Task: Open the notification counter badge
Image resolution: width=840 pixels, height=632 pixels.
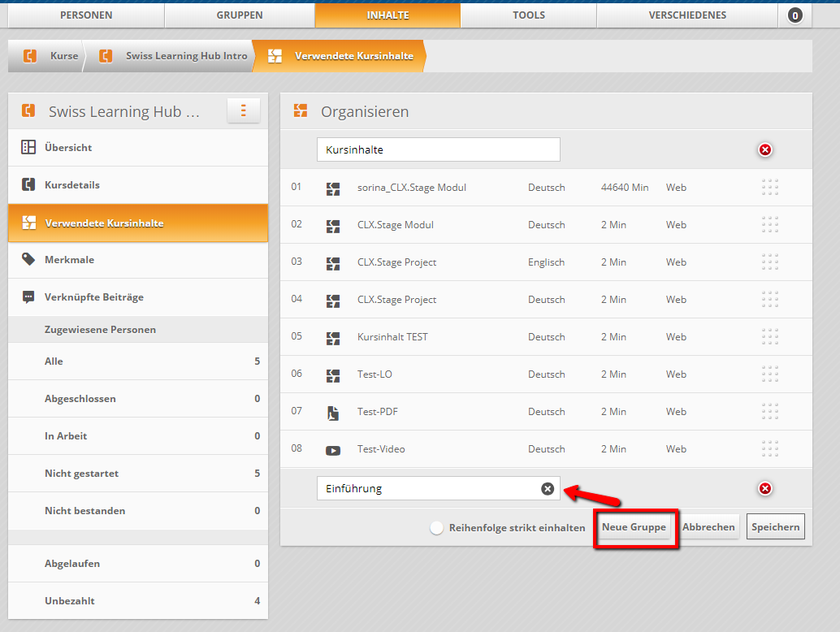Action: (795, 15)
